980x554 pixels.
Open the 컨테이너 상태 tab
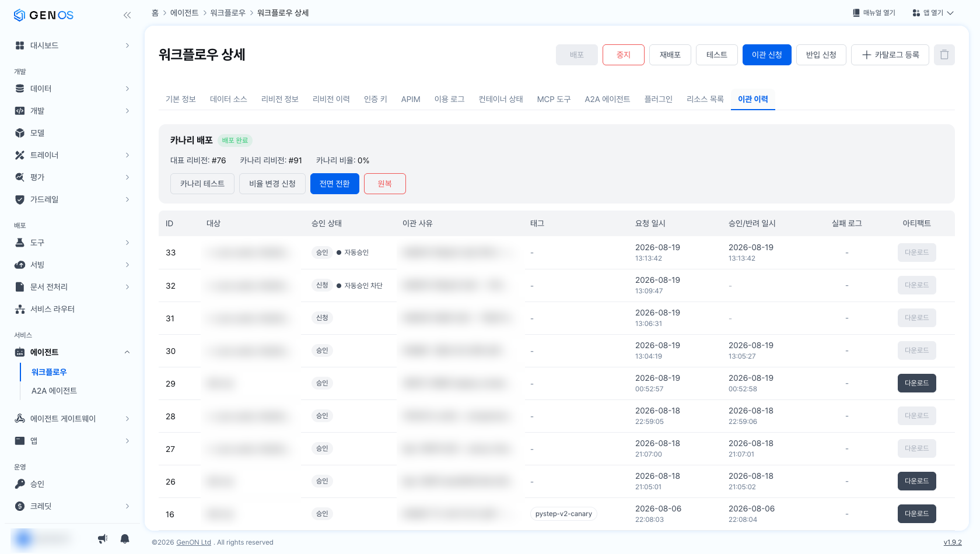point(501,99)
